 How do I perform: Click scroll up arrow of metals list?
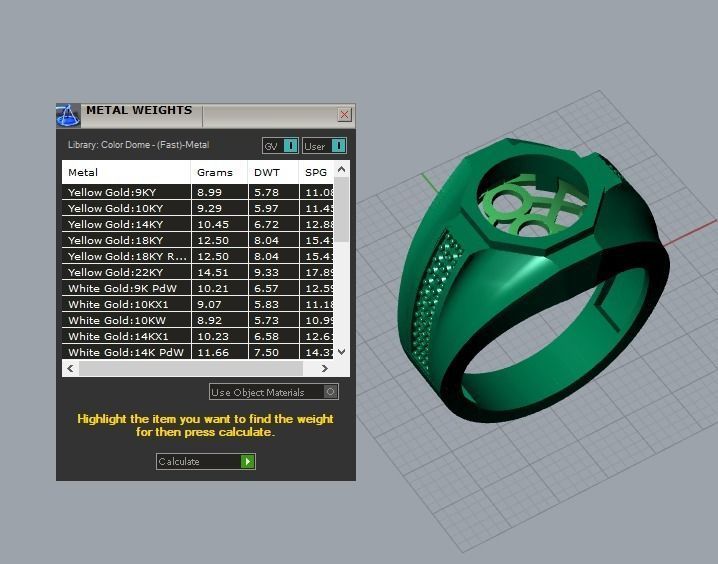tap(341, 169)
